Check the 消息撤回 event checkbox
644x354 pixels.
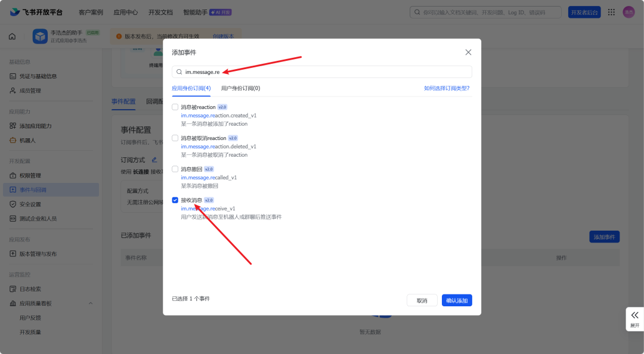[x=175, y=169]
